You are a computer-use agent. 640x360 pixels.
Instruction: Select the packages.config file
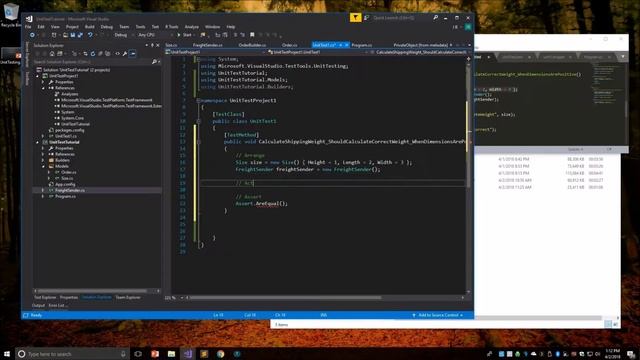point(69,130)
